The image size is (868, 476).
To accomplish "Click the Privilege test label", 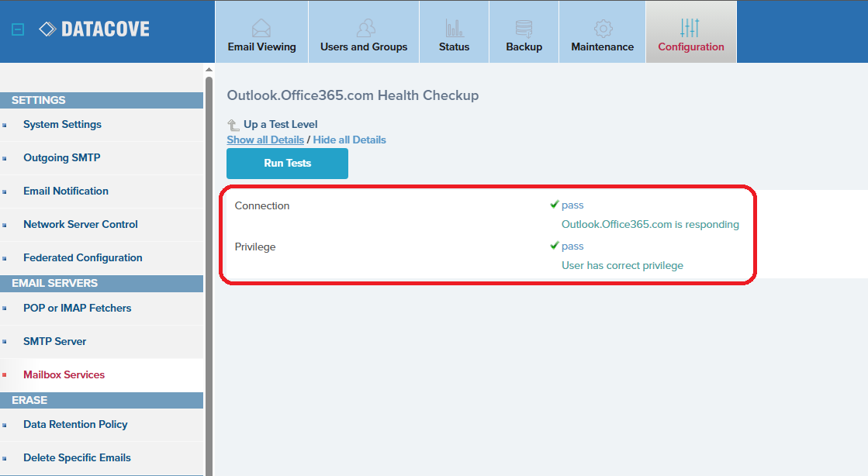I will point(254,247).
